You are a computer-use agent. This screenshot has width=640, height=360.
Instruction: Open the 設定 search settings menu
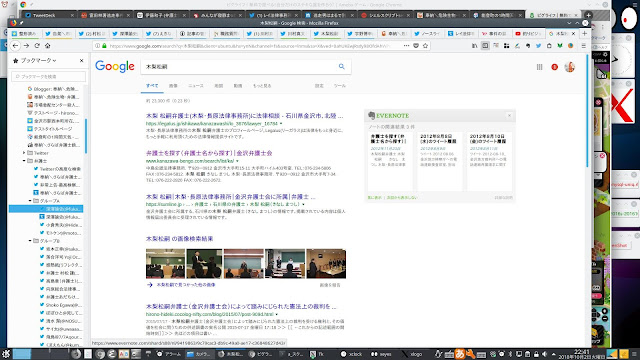(x=319, y=86)
